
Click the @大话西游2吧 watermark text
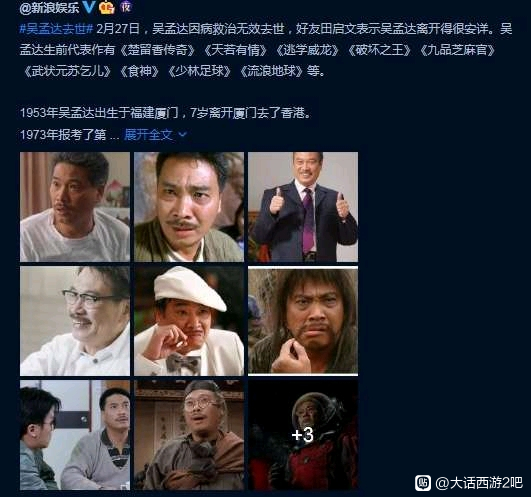479,483
